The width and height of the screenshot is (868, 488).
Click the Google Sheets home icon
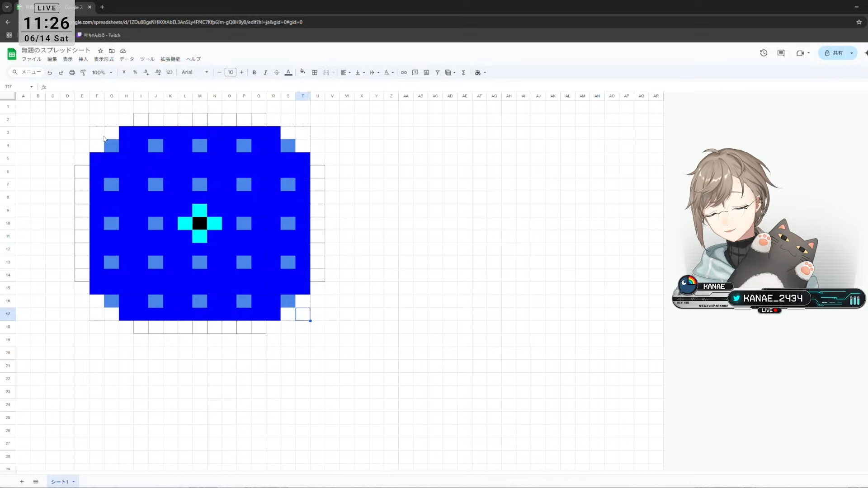pos(12,54)
